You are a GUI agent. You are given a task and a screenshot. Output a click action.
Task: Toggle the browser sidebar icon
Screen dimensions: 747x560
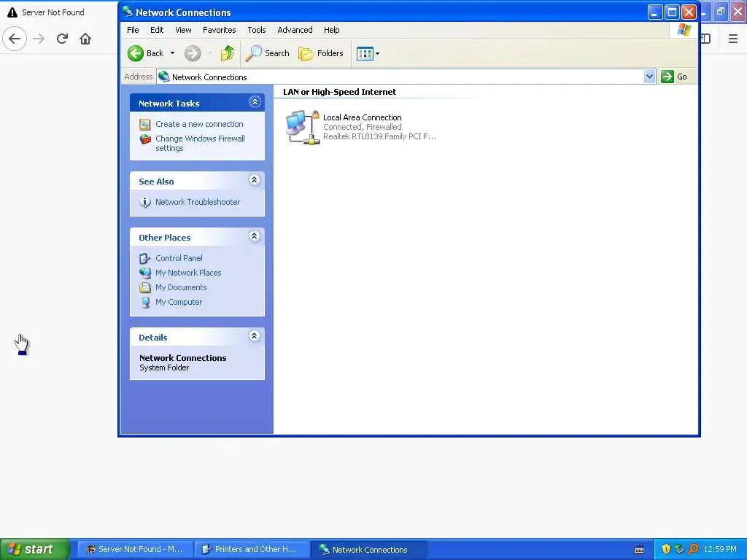[706, 39]
